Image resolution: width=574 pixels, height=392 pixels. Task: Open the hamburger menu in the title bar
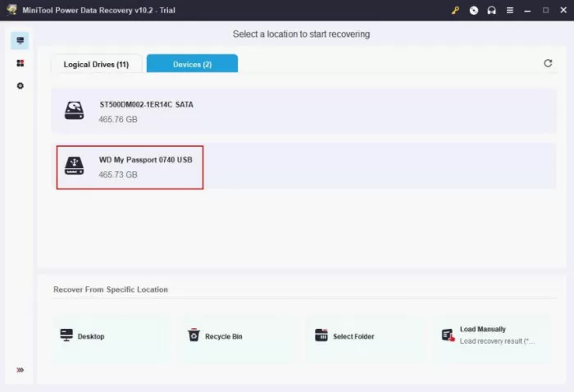[x=509, y=10]
